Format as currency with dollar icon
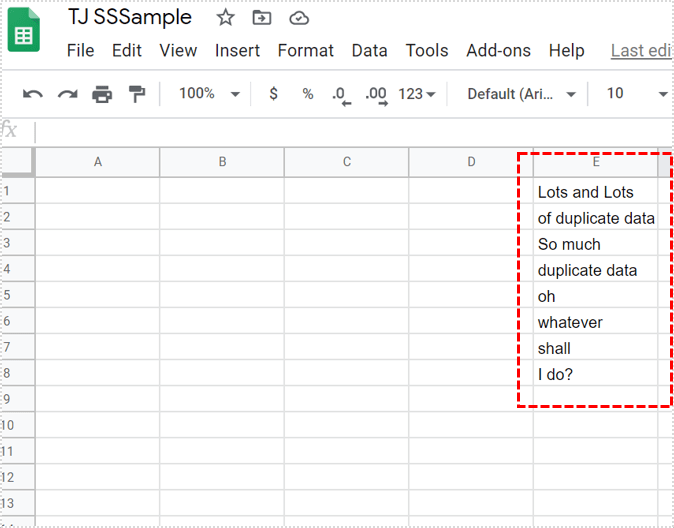This screenshot has height=528, width=674. click(274, 94)
